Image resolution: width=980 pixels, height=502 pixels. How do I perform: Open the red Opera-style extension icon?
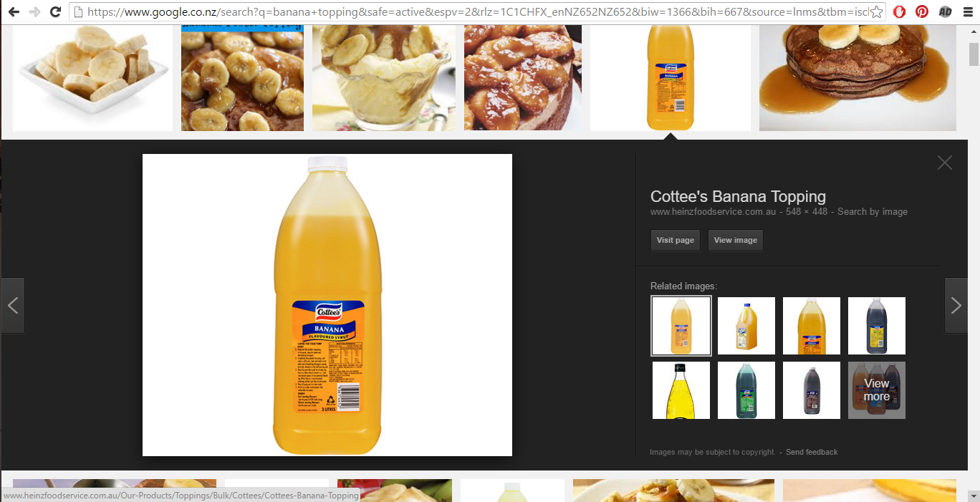[x=899, y=11]
